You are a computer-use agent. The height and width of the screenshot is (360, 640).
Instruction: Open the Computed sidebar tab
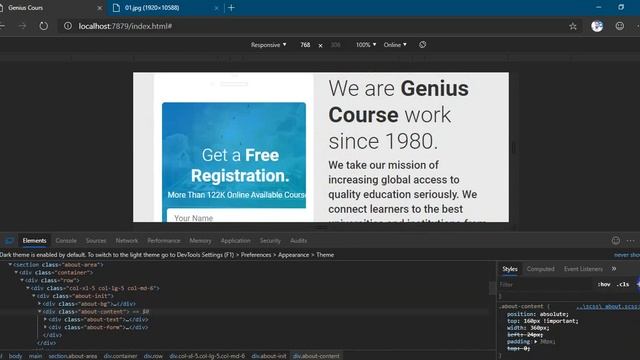[x=540, y=269]
